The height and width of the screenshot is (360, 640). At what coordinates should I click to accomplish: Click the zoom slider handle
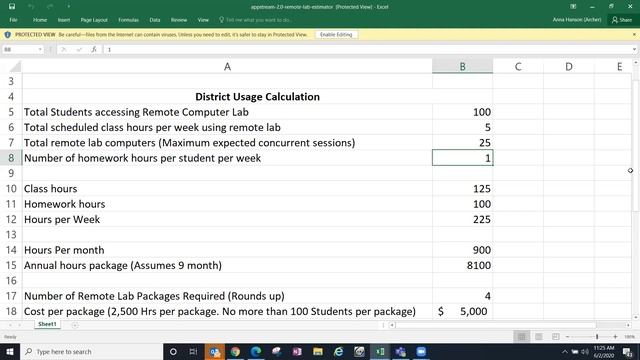(x=597, y=337)
